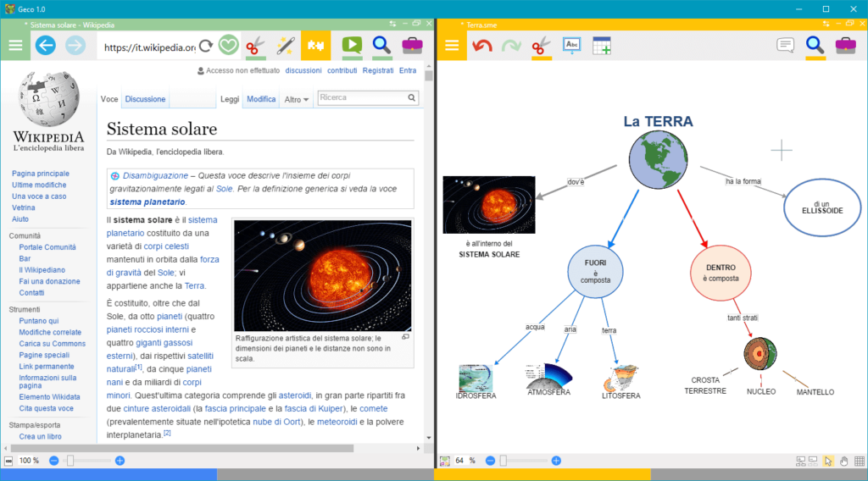Click the browser URL address field
Screen dimensions: 868x481
pos(149,47)
